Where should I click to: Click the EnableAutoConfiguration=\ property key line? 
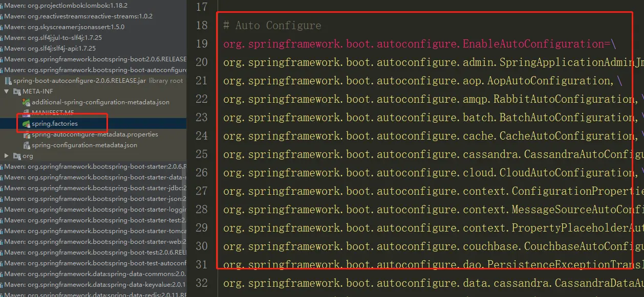click(x=420, y=44)
